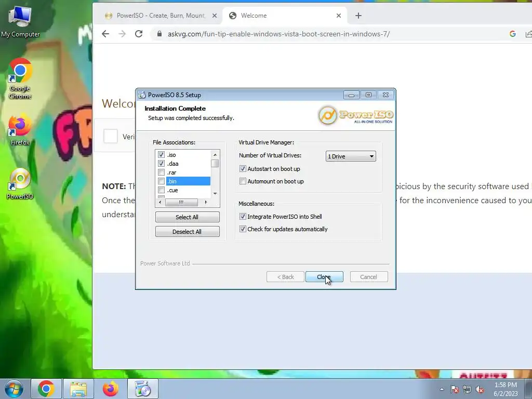
Task: Switch to Welcome browser tab
Action: tap(285, 16)
